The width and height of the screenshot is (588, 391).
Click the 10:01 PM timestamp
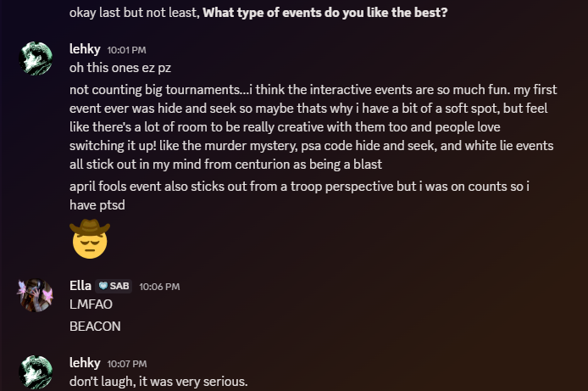click(x=126, y=50)
